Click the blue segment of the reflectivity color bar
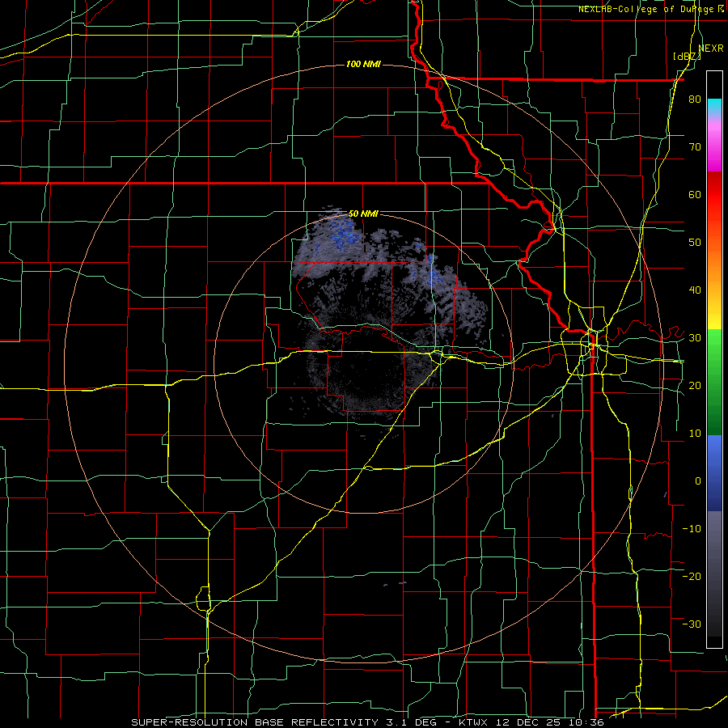Viewport: 728px width, 728px height. (x=714, y=472)
